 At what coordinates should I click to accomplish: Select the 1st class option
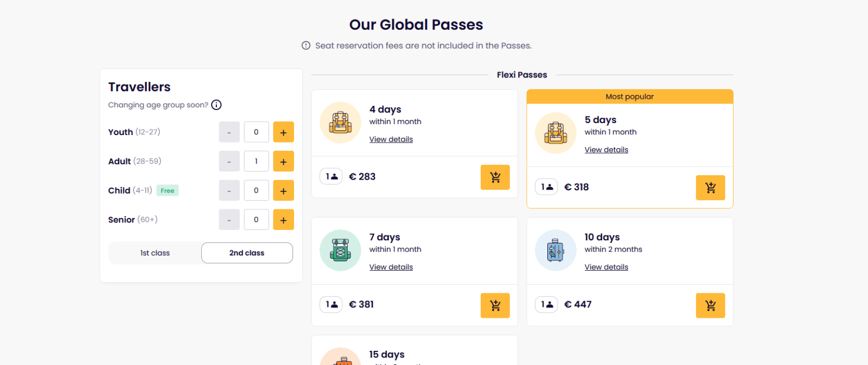tap(155, 253)
